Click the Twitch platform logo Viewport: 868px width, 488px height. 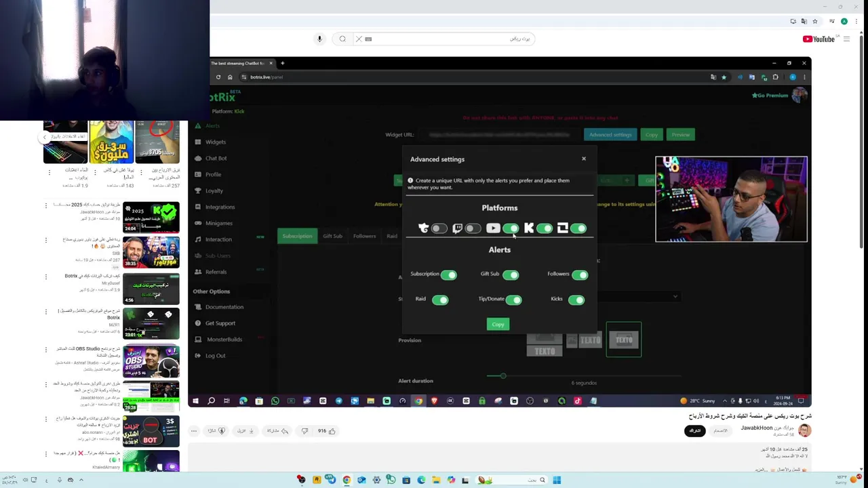point(457,228)
